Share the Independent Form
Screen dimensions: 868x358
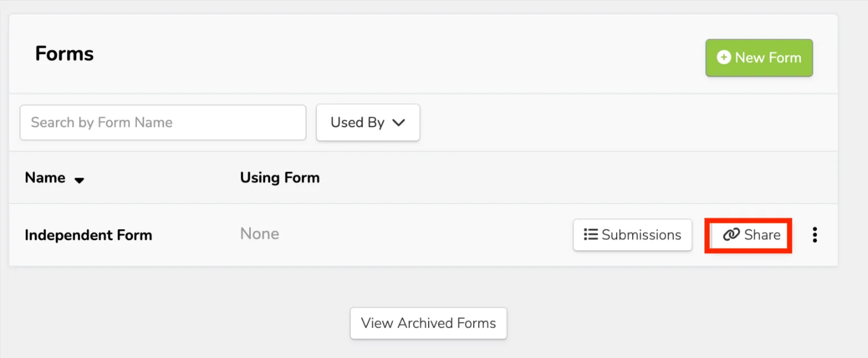point(748,235)
